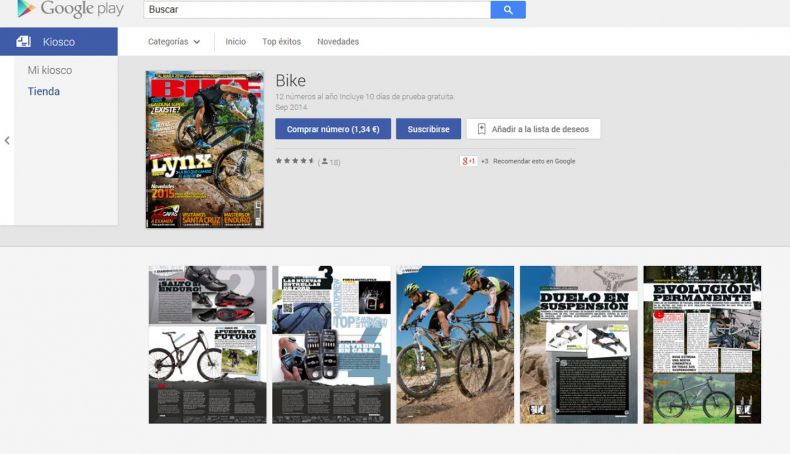Viewport: 790px width, 454px height.
Task: Switch to Top éxitos tab
Action: [281, 42]
